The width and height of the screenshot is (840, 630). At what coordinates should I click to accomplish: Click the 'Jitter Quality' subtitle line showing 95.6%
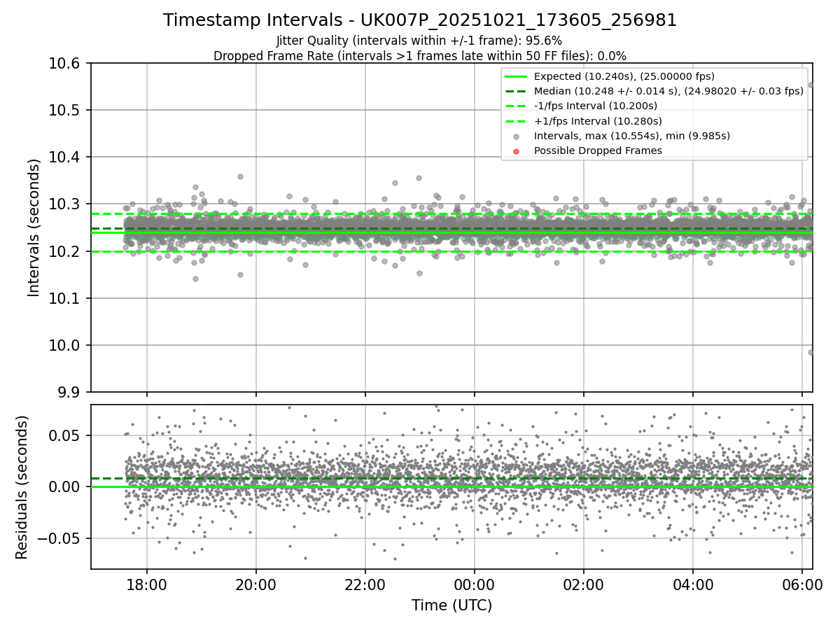[419, 41]
